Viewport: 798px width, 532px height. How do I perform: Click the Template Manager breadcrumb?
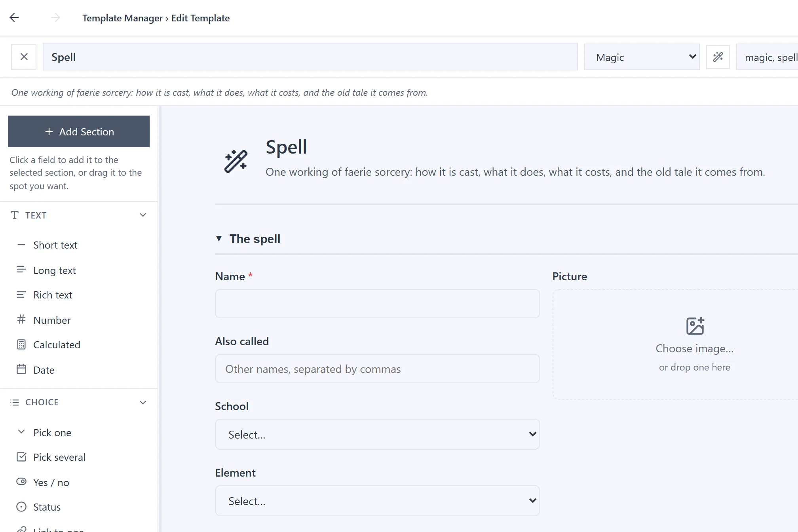pyautogui.click(x=122, y=18)
